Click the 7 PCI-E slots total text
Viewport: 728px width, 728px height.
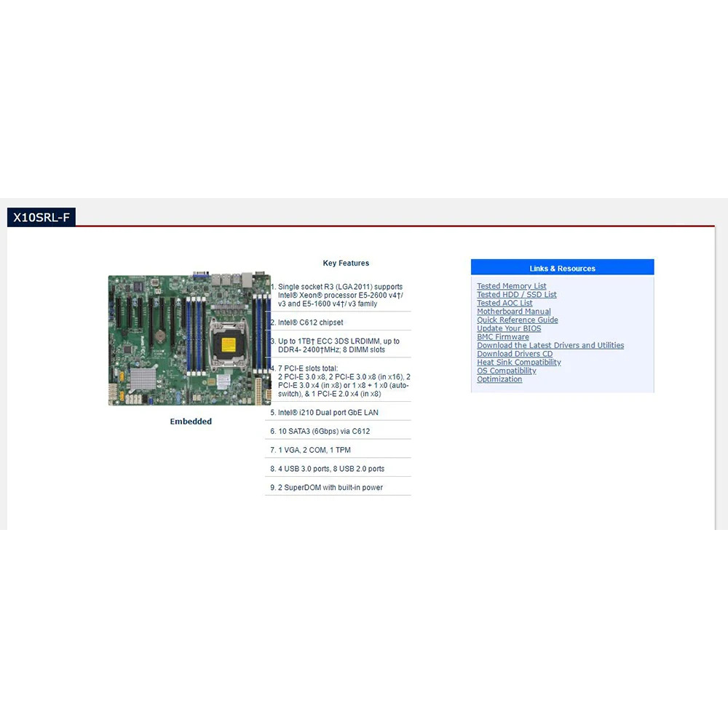tap(344, 381)
